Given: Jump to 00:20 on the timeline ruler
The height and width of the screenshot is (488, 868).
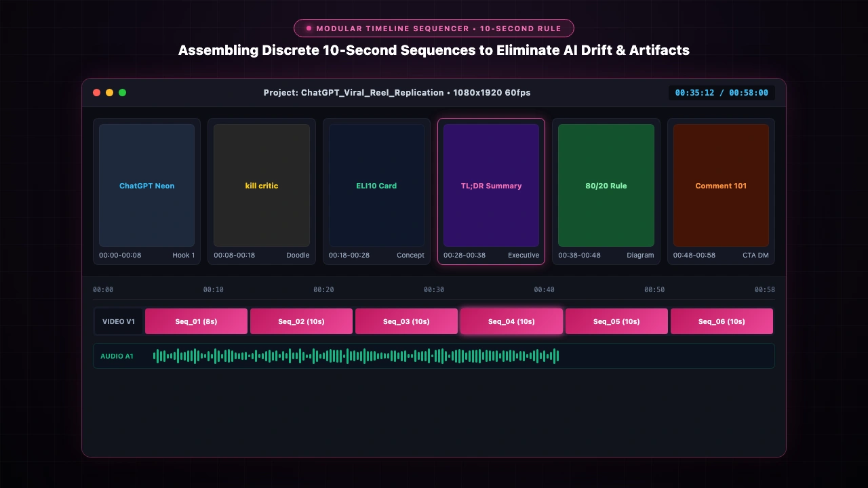Looking at the screenshot, I should pyautogui.click(x=323, y=289).
